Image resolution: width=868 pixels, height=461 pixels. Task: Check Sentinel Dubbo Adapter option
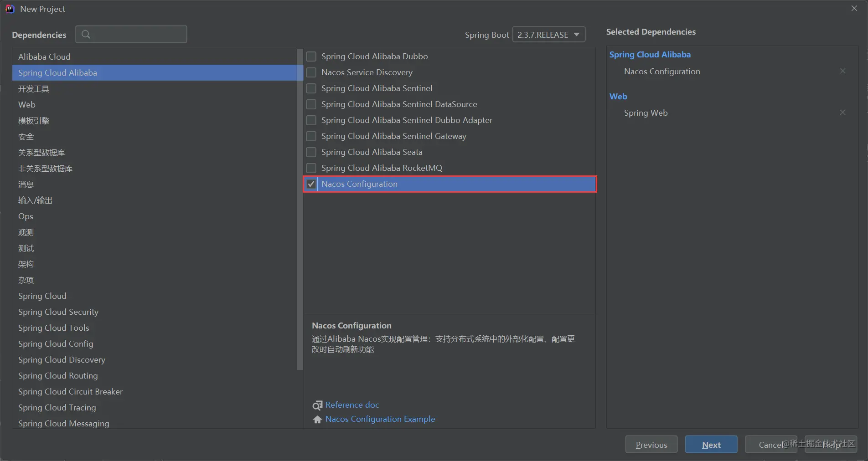[x=311, y=120]
